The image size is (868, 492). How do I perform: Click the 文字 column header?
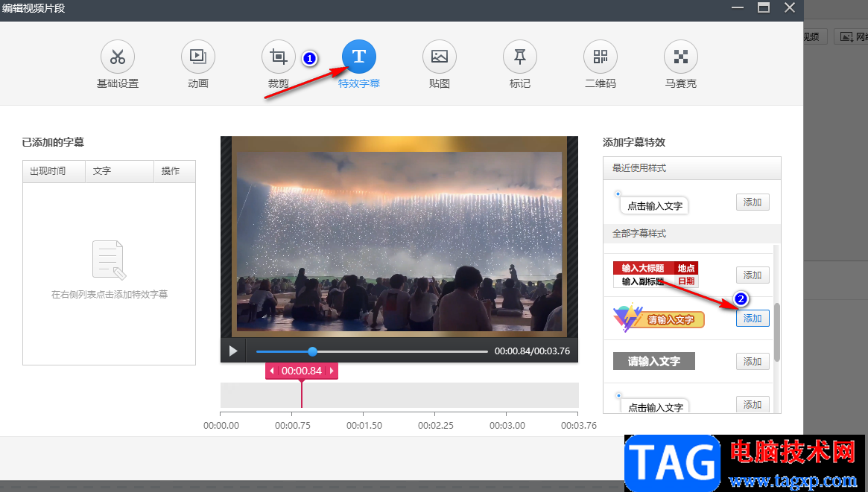[119, 171]
